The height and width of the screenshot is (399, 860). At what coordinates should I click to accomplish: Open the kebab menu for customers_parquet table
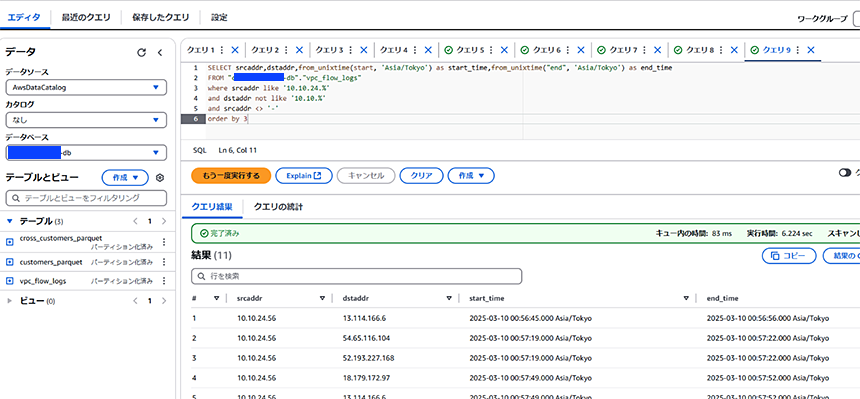coord(163,262)
